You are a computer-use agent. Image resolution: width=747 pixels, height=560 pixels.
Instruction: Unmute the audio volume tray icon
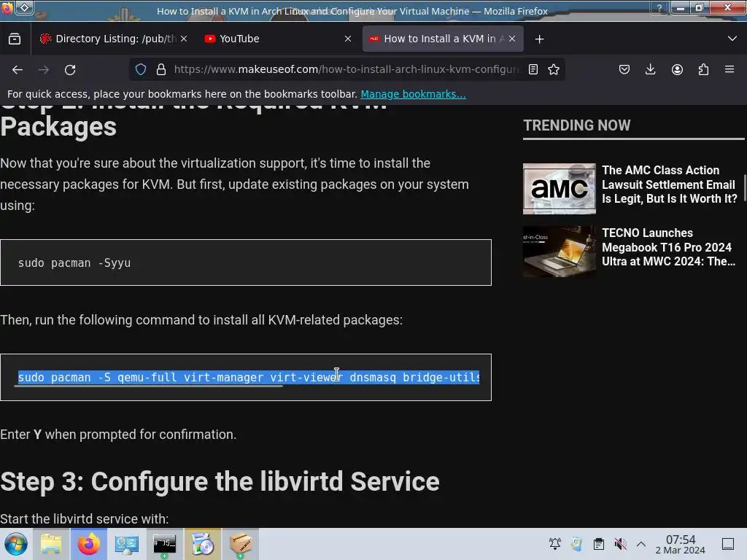[x=620, y=544]
